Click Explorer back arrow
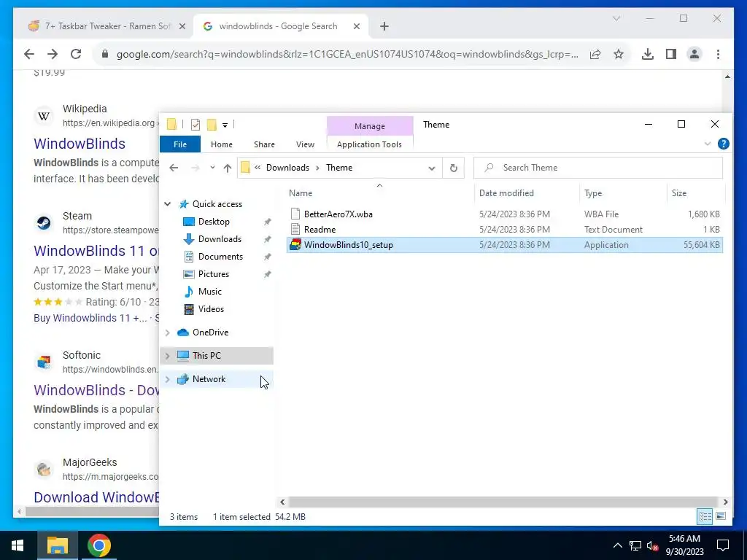Viewport: 747px width, 560px height. click(x=174, y=168)
